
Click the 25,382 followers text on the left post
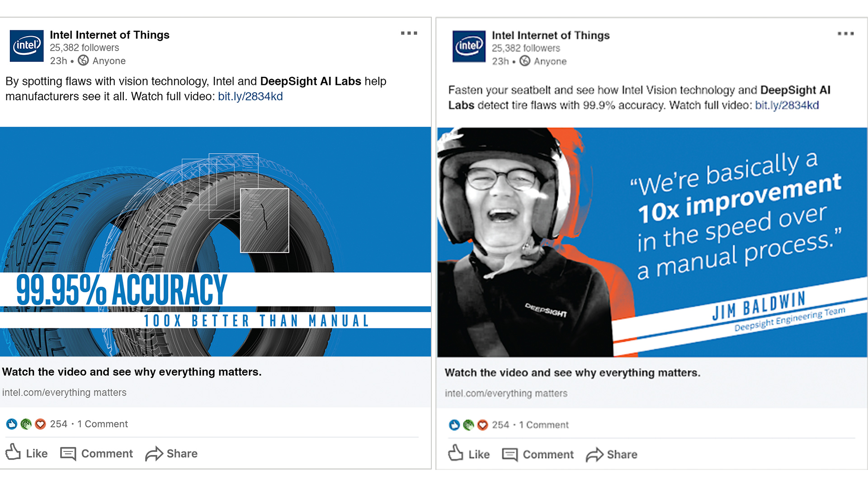(x=85, y=47)
